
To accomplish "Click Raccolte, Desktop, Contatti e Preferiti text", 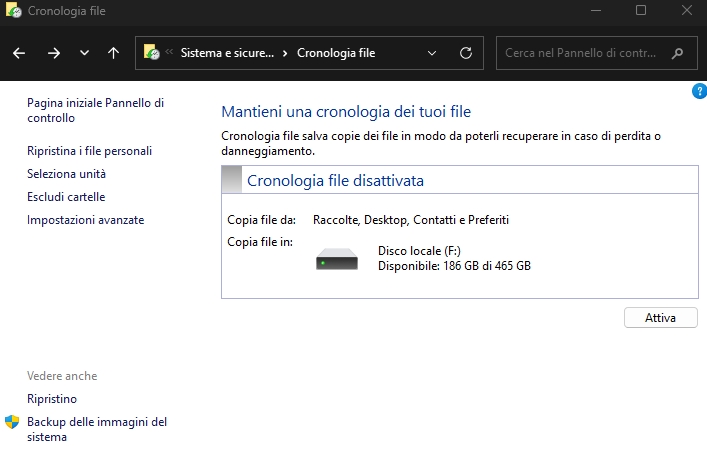I will point(411,220).
